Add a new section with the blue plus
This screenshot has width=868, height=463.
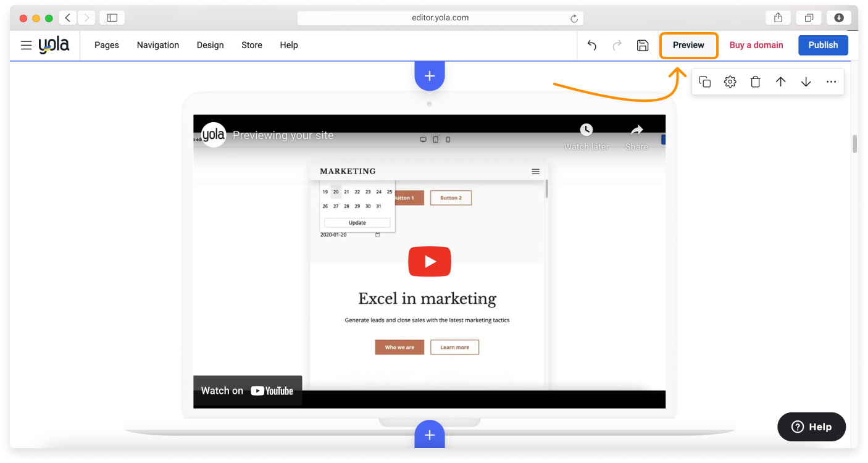pos(429,75)
